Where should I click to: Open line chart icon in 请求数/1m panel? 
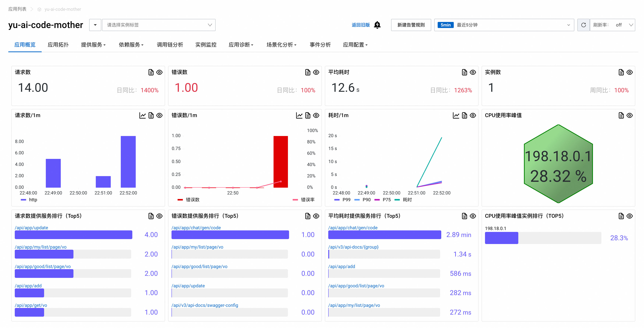[x=143, y=115]
